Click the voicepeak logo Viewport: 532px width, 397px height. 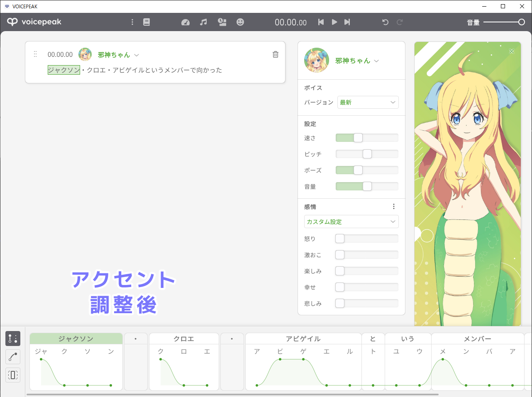point(34,22)
